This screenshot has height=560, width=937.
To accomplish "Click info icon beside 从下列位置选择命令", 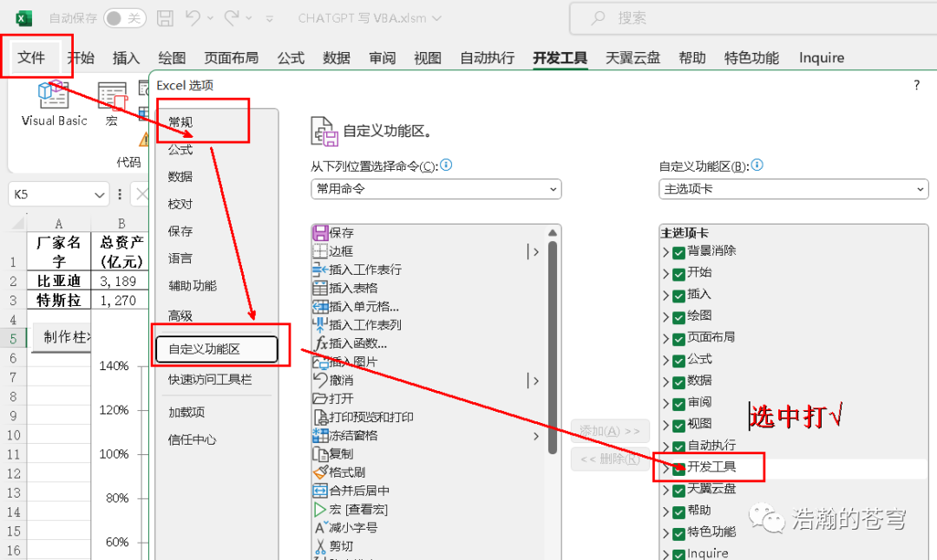I will click(x=446, y=165).
